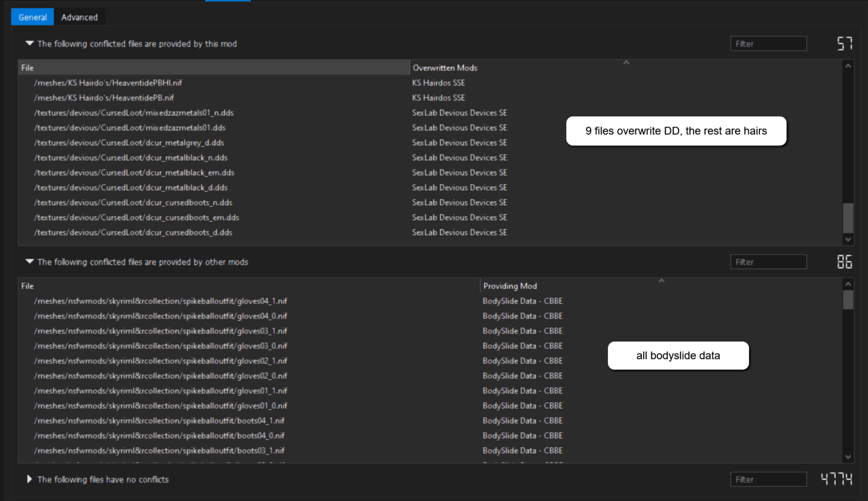Expand 'The following files have no conflicts' section
The height and width of the screenshot is (501, 868).
[x=30, y=479]
